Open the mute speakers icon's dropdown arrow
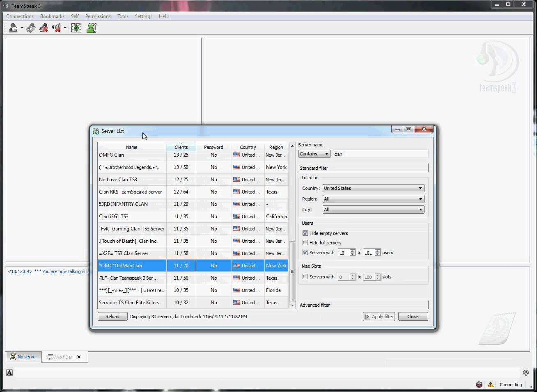The image size is (537, 392). point(65,28)
